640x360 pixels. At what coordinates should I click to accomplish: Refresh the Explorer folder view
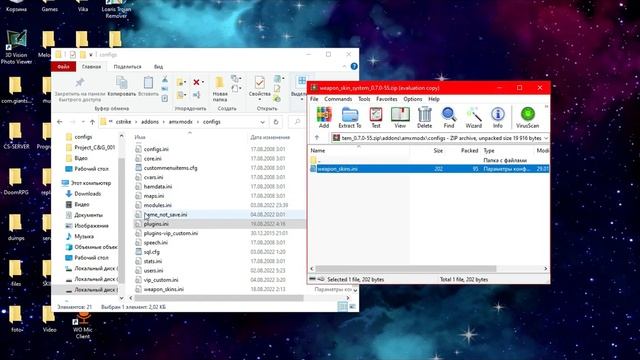276,122
